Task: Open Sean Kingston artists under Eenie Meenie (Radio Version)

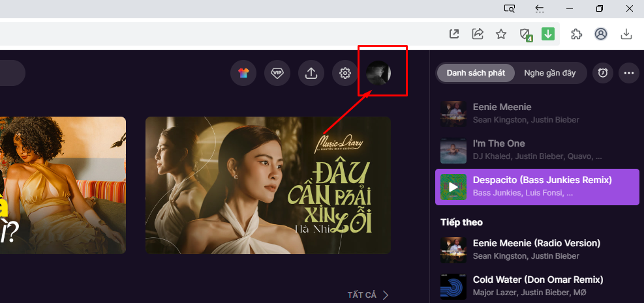Action: coord(526,256)
